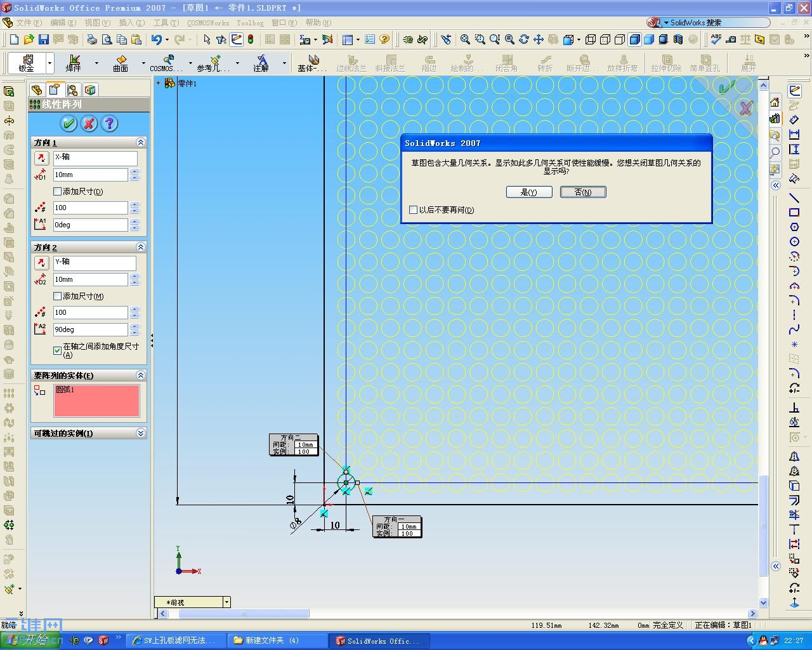Click the Open file folder icon
Image resolution: width=812 pixels, height=650 pixels.
[29, 39]
